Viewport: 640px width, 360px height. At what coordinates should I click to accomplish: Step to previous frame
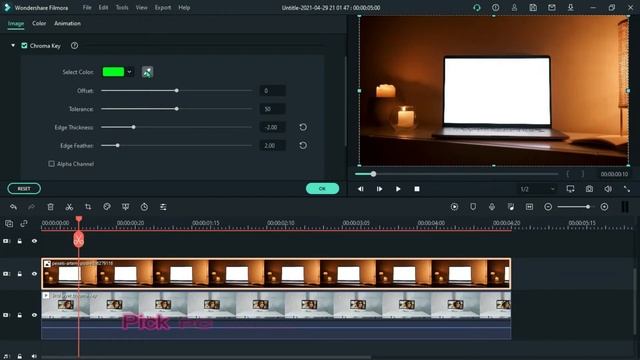pyautogui.click(x=361, y=189)
